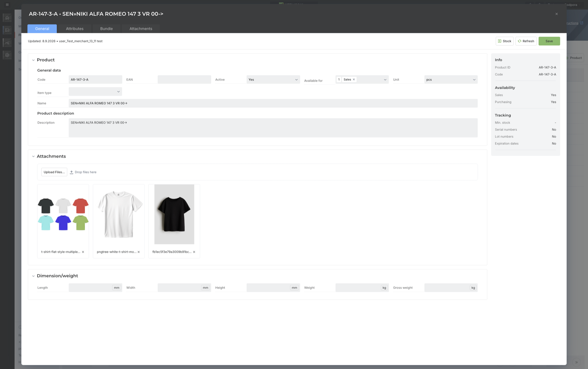The height and width of the screenshot is (369, 588).
Task: Click the Lot numbers row
Action: pyautogui.click(x=525, y=137)
